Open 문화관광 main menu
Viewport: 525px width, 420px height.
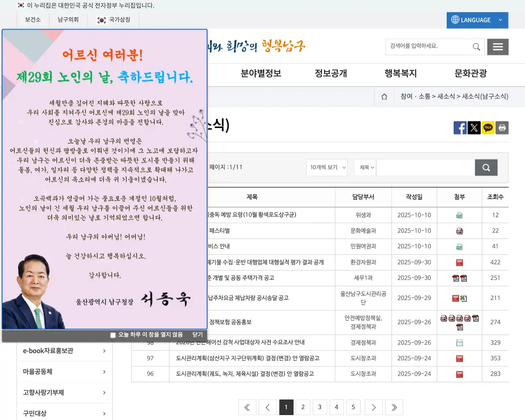click(x=470, y=73)
